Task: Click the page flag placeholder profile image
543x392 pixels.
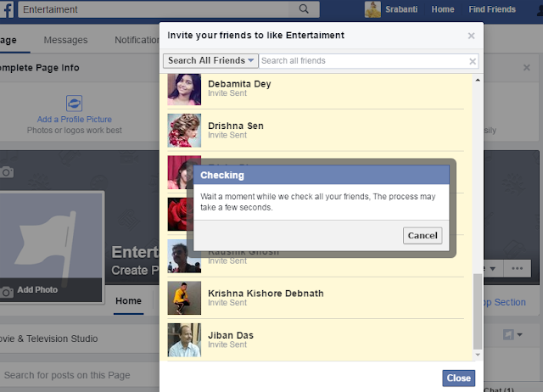Action: [51, 236]
